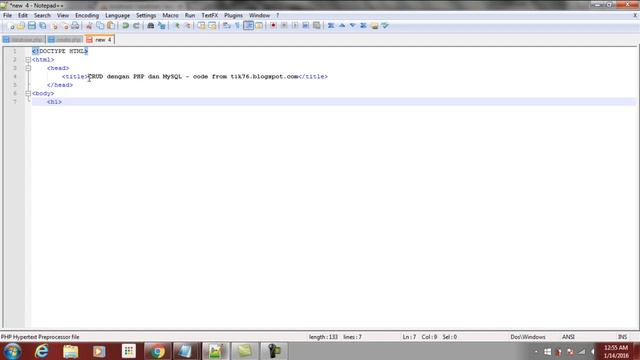
Task: Open the Plugins menu
Action: 233,16
